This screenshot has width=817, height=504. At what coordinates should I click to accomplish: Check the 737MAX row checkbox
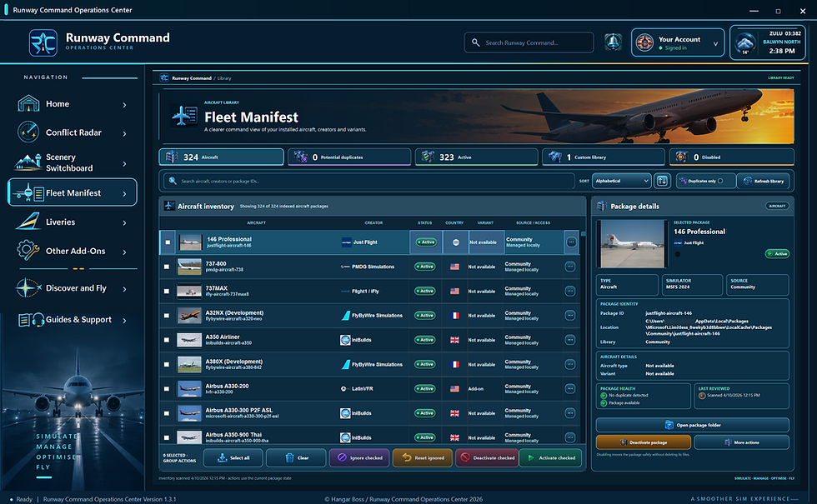pyautogui.click(x=167, y=291)
